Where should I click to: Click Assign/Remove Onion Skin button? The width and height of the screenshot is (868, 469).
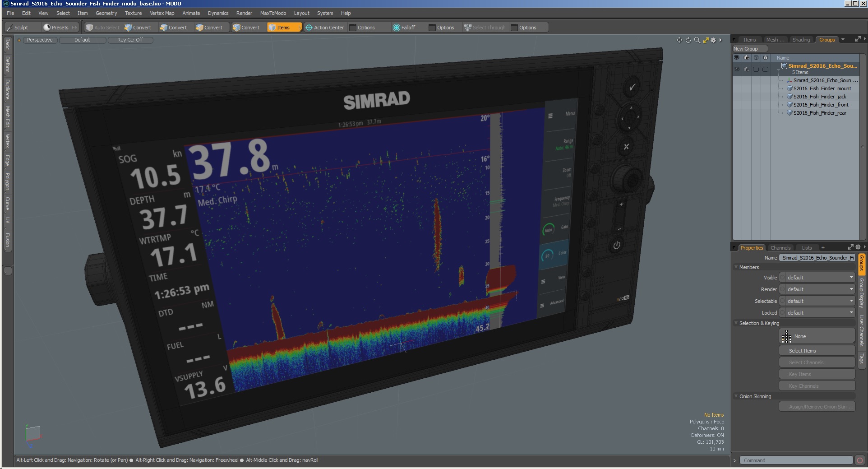click(x=817, y=407)
